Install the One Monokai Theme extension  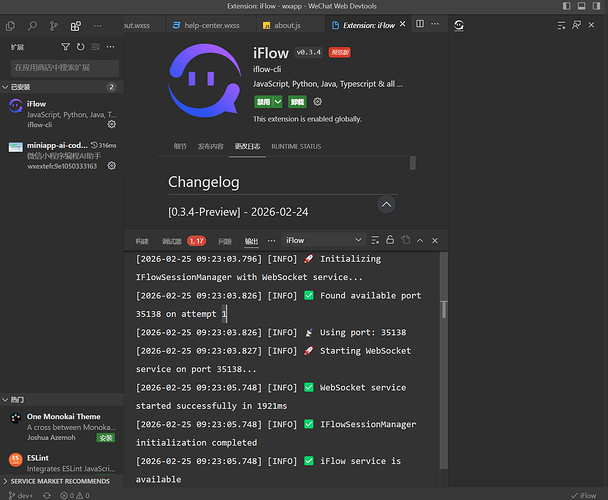coord(105,437)
